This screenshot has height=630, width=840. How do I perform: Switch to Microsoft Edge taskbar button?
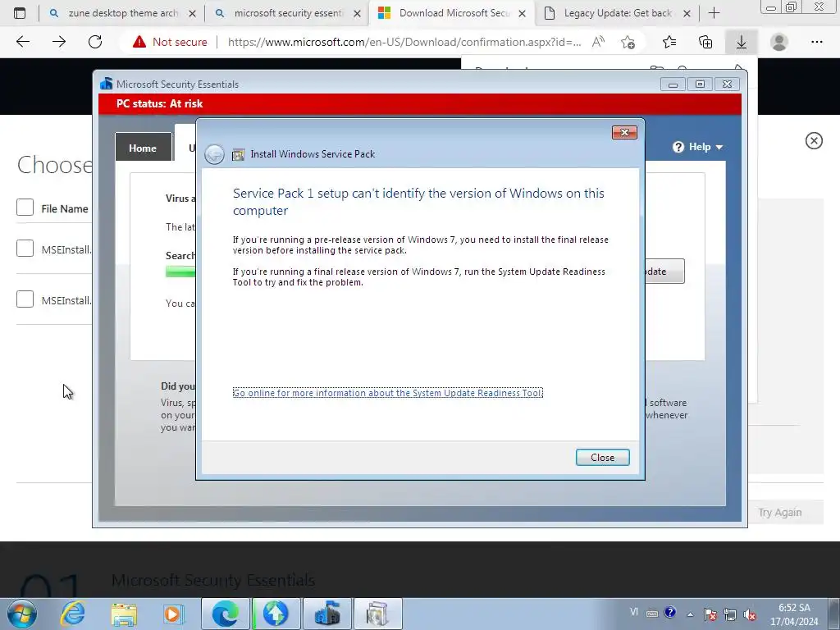click(225, 614)
